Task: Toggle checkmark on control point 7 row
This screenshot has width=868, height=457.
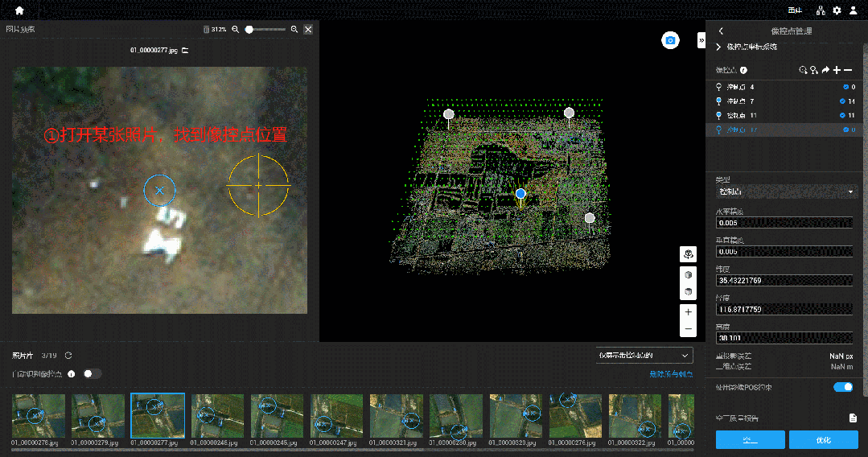Action: point(842,101)
